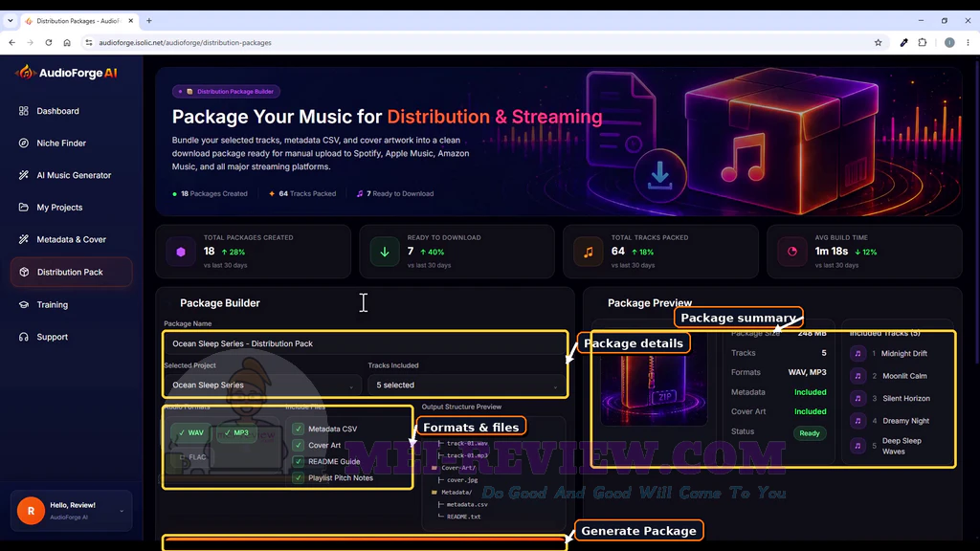
Task: Click the Distribution Package Builder badge
Action: coord(226,91)
